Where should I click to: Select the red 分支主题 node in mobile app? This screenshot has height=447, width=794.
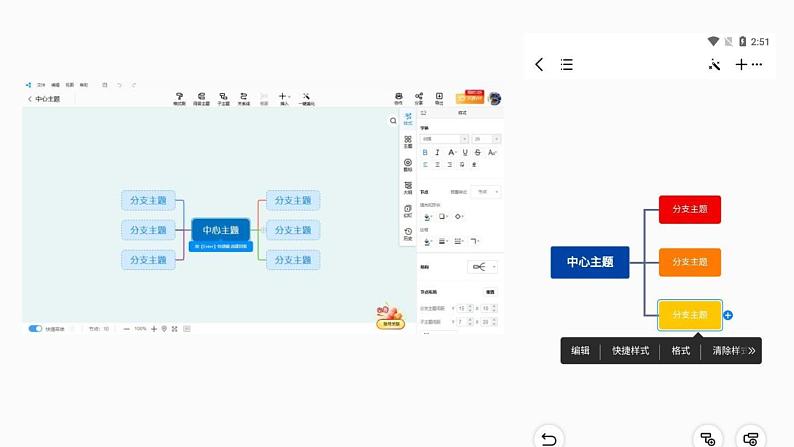(x=690, y=209)
